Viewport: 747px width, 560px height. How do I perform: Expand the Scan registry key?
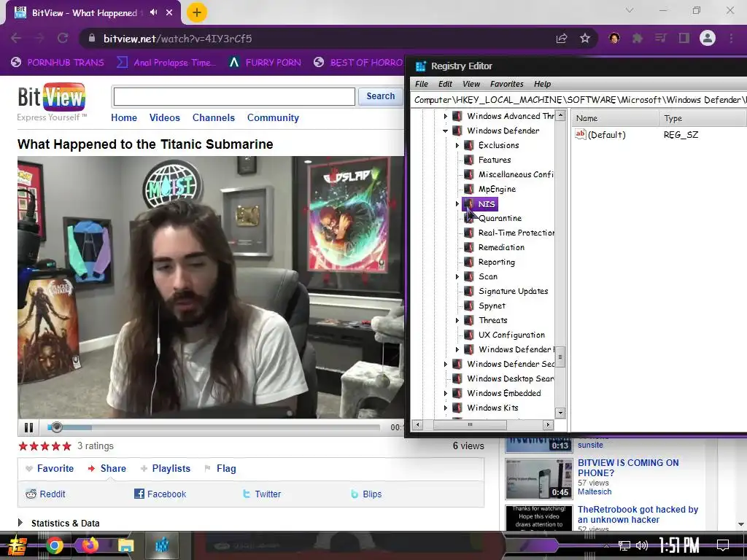457,276
